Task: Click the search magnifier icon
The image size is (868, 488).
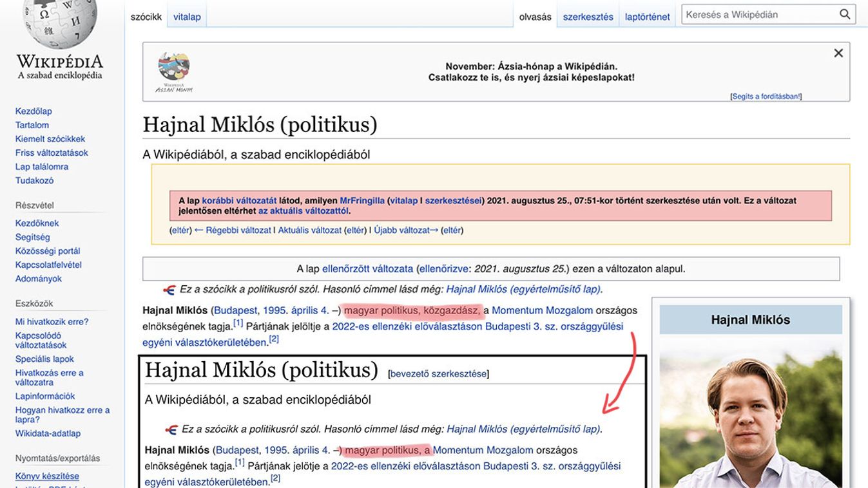Action: pyautogui.click(x=845, y=14)
